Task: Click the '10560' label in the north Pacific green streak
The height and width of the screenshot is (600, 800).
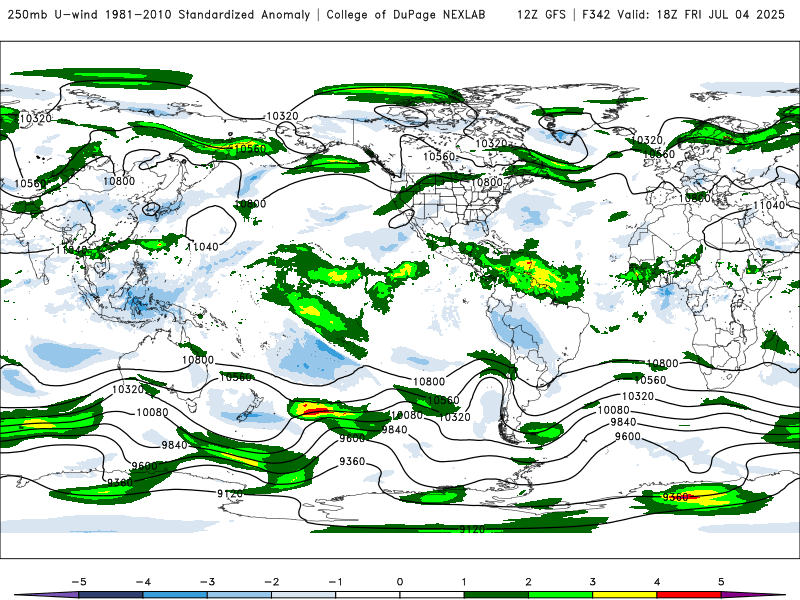Action: coord(250,149)
